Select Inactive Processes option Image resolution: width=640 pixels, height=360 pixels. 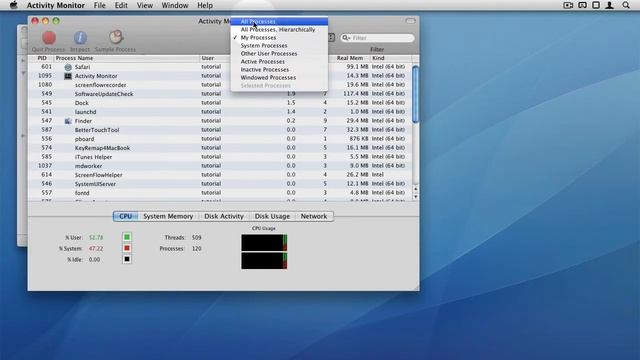pos(279,69)
